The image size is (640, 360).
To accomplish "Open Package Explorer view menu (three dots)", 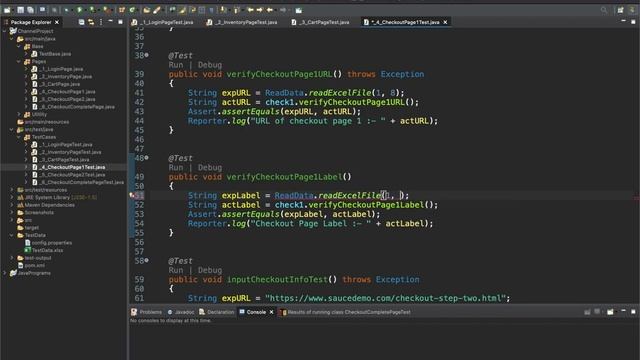I will click(x=101, y=22).
